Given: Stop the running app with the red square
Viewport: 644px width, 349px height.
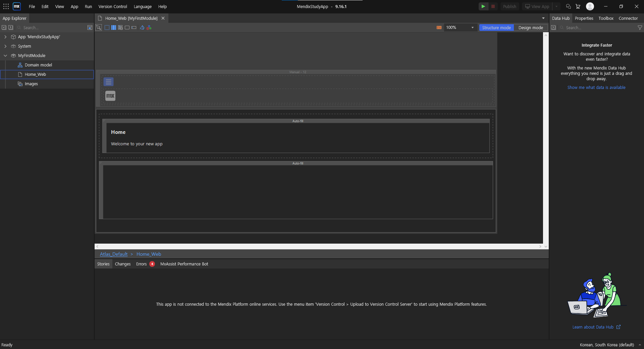Looking at the screenshot, I should click(493, 6).
